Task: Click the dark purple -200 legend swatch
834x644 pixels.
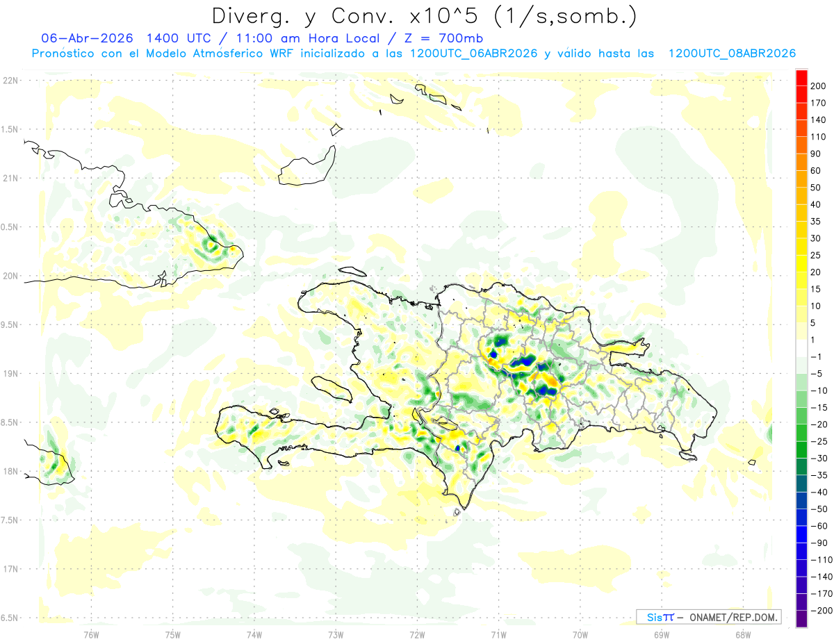Action: pyautogui.click(x=801, y=618)
